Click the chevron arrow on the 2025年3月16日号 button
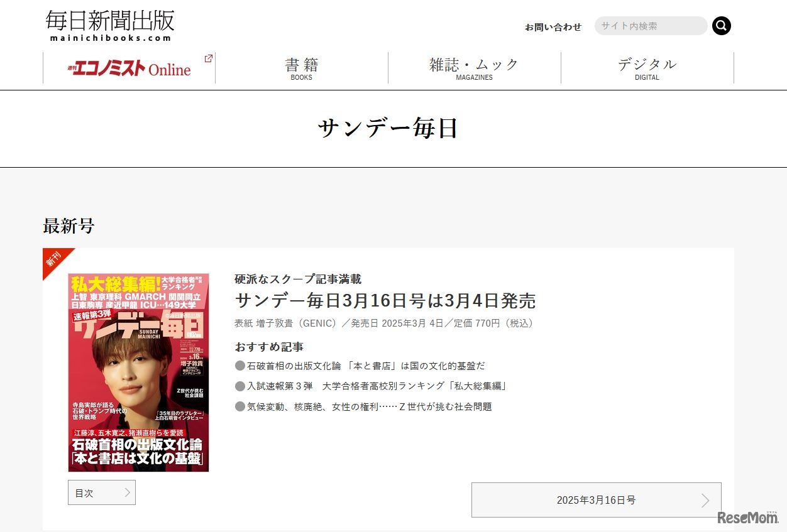787x532 pixels. coord(705,500)
